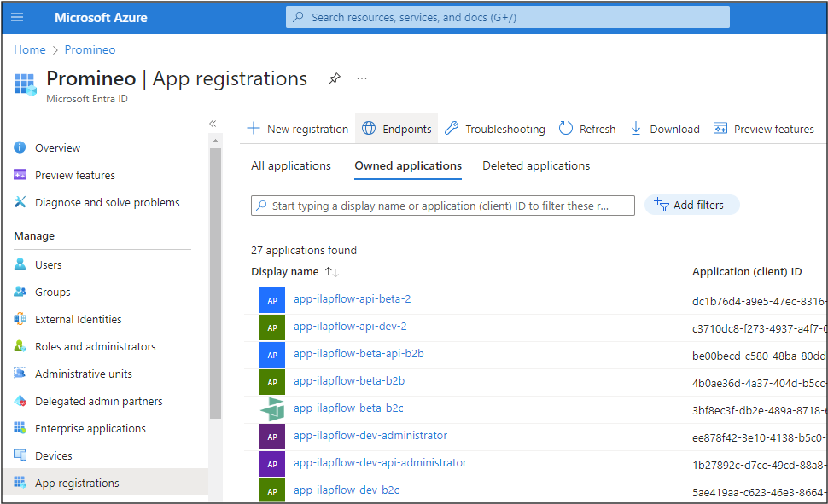Click the Display name column header text
This screenshot has width=828, height=504.
284,272
